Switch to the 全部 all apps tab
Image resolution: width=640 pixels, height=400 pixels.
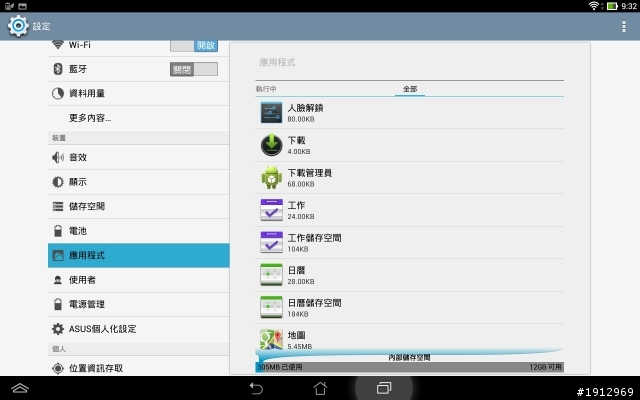(x=410, y=89)
